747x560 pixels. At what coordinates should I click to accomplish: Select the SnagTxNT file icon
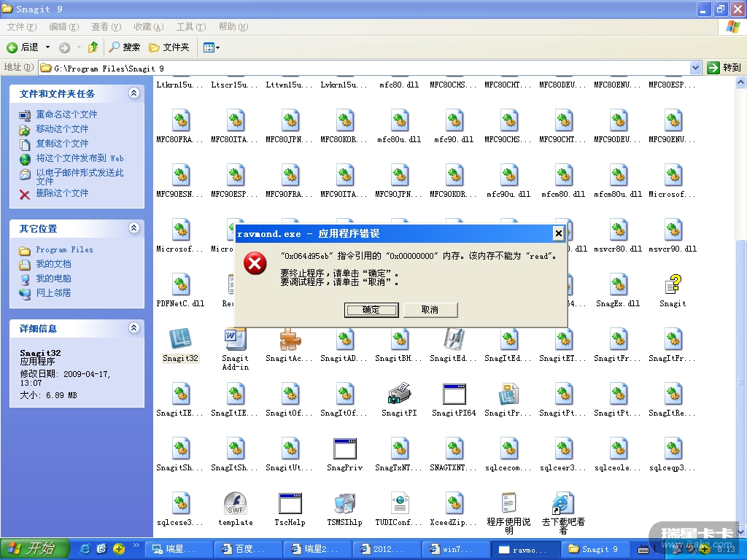399,448
